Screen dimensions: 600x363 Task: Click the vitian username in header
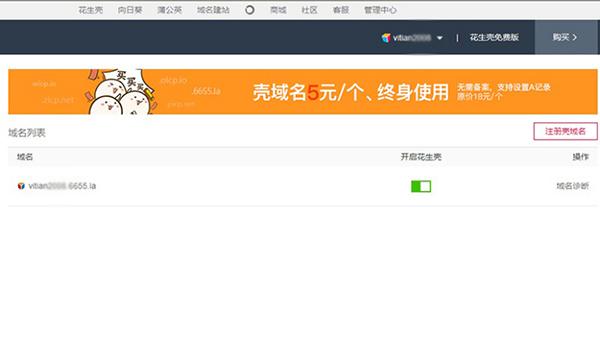click(412, 37)
